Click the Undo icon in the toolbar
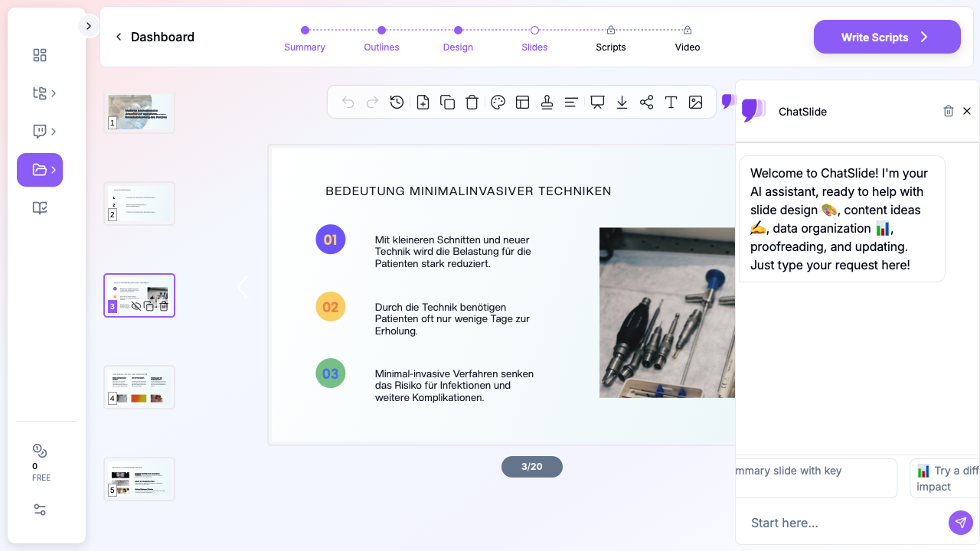The height and width of the screenshot is (551, 980). click(x=347, y=102)
